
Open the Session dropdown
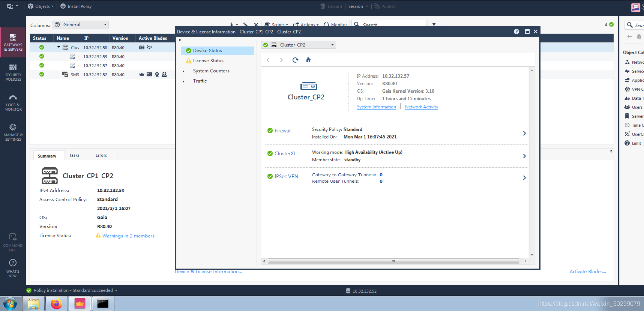pyautogui.click(x=358, y=6)
